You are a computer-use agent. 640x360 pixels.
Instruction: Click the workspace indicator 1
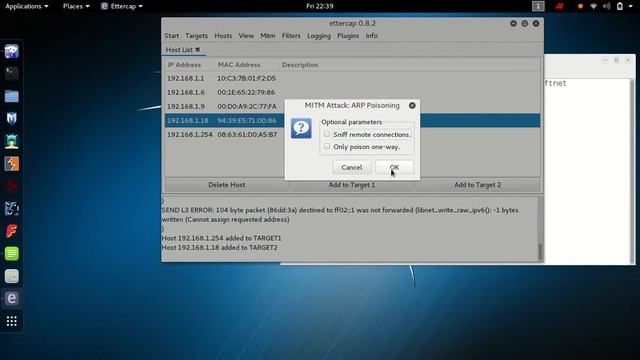(x=538, y=6)
